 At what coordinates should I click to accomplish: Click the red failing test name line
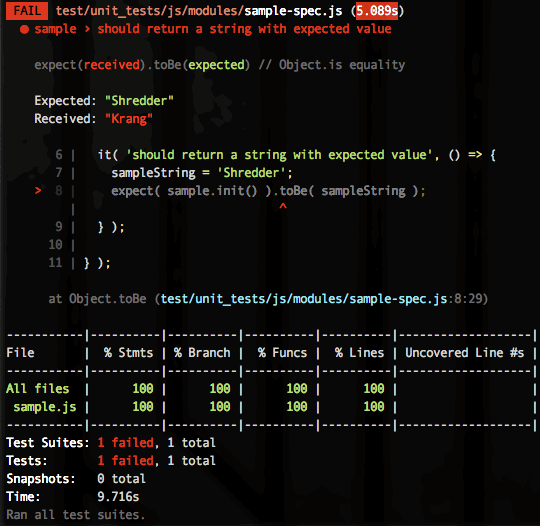click(x=213, y=29)
